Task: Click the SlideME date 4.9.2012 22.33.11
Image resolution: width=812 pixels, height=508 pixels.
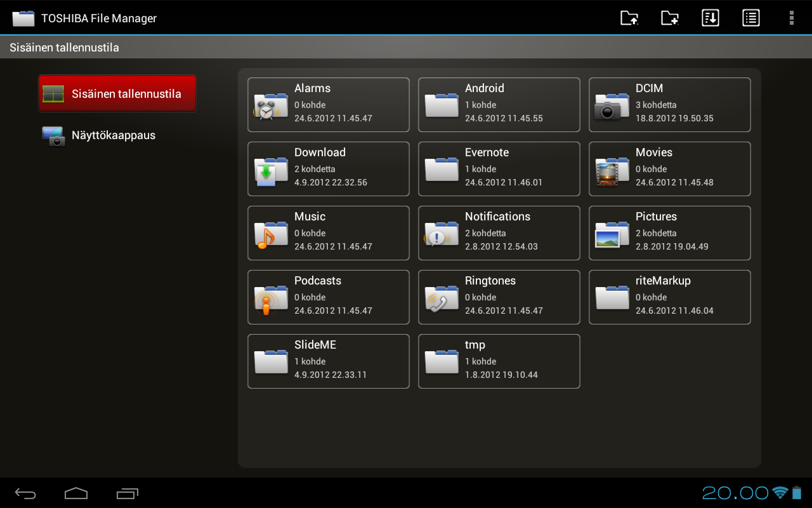Action: point(331,375)
